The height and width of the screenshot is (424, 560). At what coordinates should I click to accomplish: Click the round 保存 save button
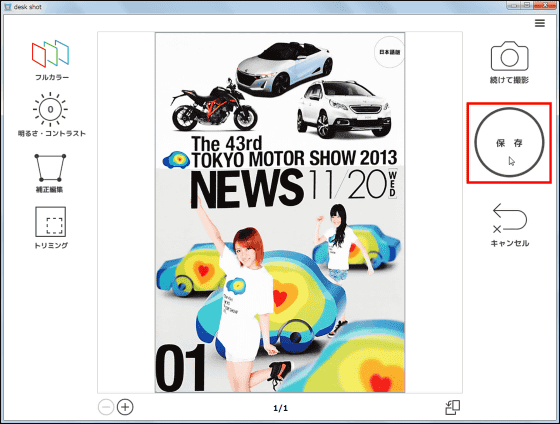pyautogui.click(x=509, y=143)
